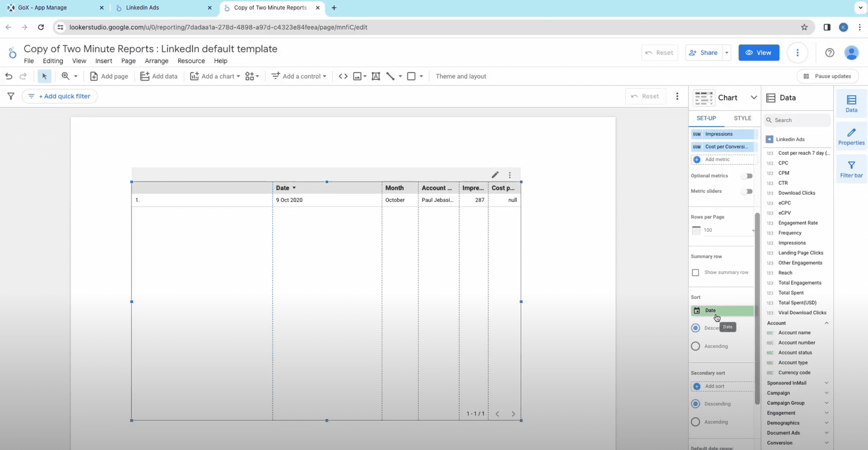
Task: Click the blue View button
Action: click(759, 53)
